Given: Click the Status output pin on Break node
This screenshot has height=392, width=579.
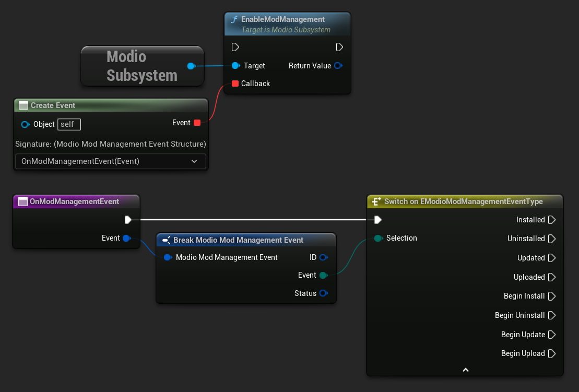Looking at the screenshot, I should [324, 293].
